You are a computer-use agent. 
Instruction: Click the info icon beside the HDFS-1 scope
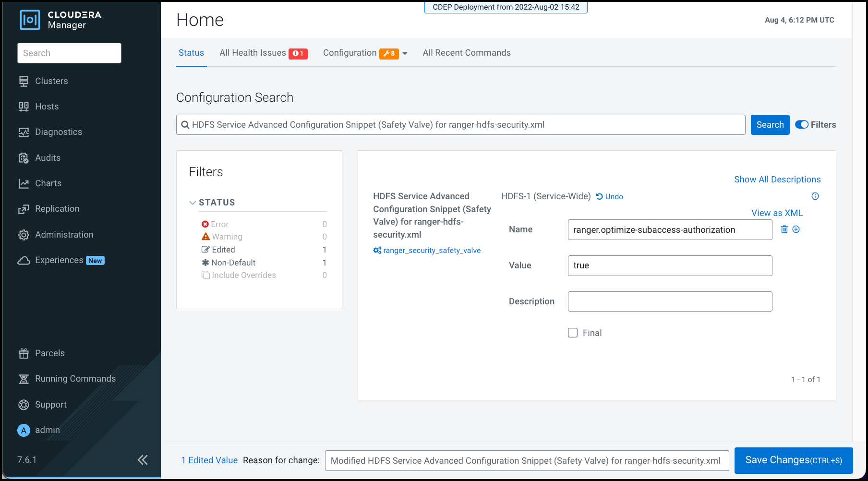[x=815, y=196]
